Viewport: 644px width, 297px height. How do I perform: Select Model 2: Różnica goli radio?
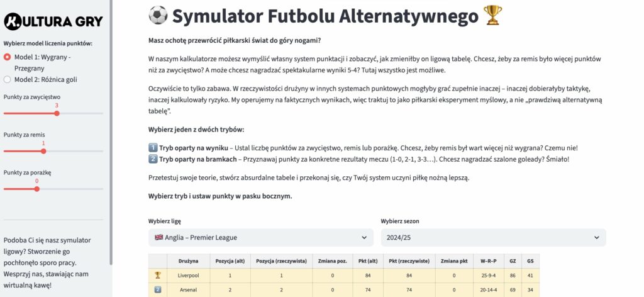[x=8, y=79]
